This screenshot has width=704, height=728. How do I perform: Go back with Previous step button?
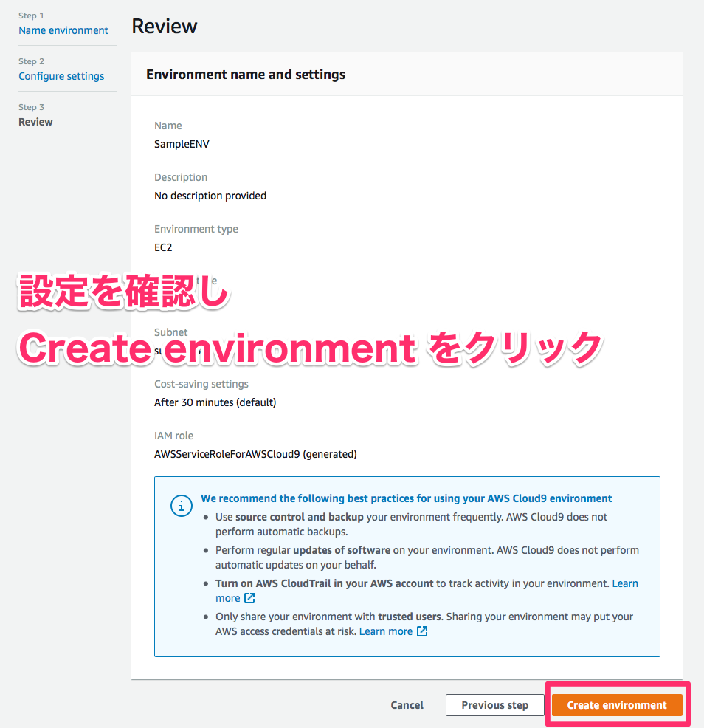(494, 705)
